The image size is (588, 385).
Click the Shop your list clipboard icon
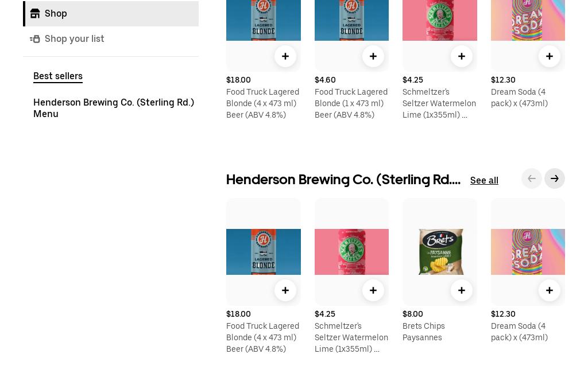pos(36,38)
